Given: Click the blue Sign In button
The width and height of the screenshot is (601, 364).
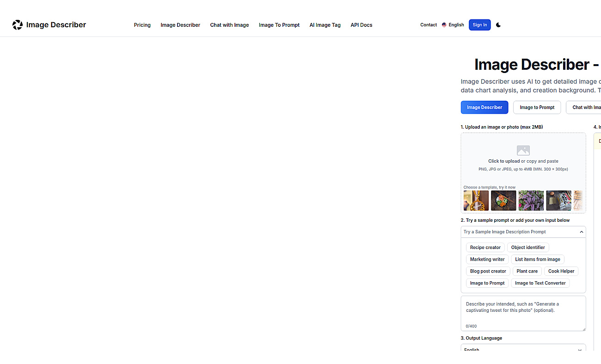Looking at the screenshot, I should 480,25.
